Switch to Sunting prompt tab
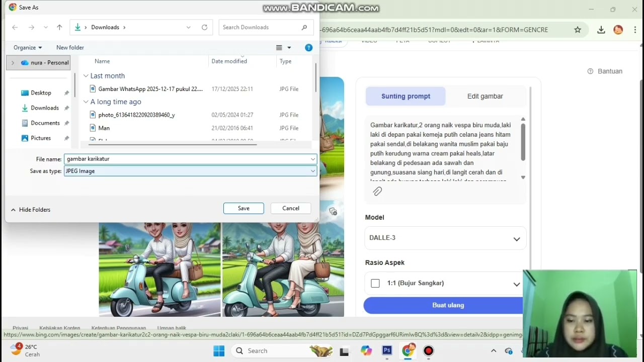The width and height of the screenshot is (644, 362). coord(406,96)
